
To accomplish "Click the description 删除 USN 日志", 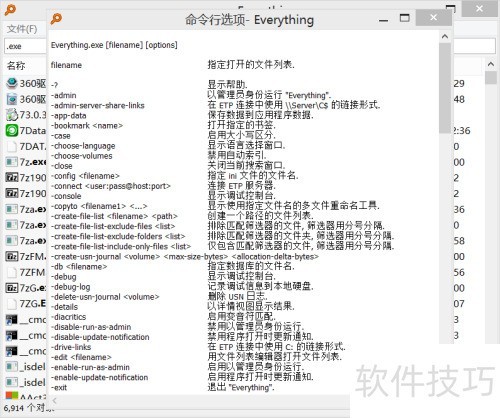I will coord(237,296).
